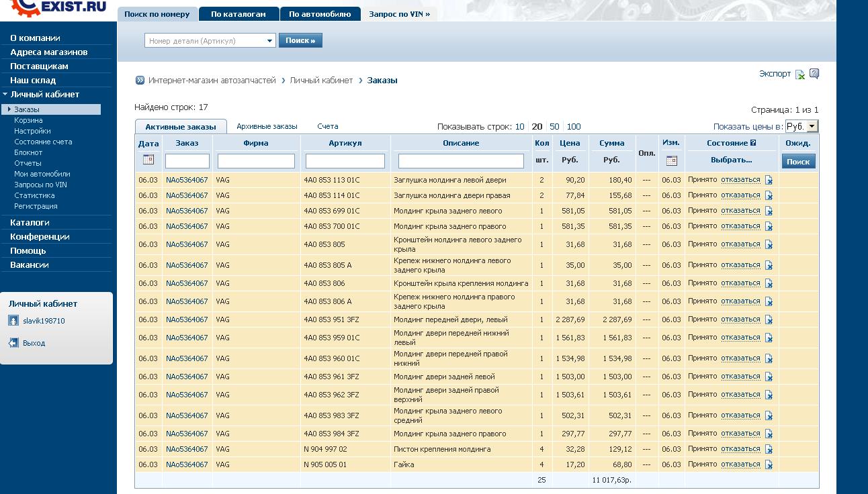Open the help speech-bubble icon at top right

pyautogui.click(x=814, y=74)
